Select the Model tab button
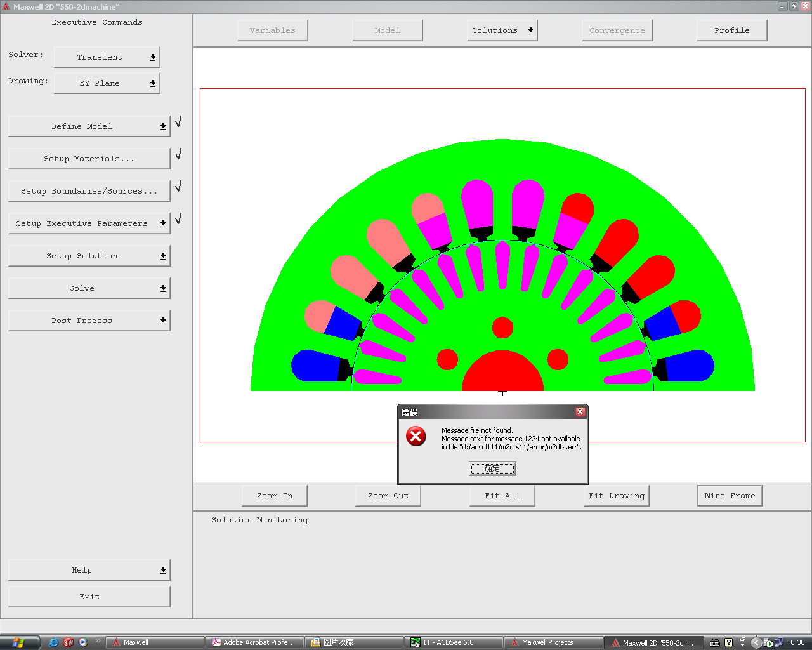 pyautogui.click(x=388, y=30)
